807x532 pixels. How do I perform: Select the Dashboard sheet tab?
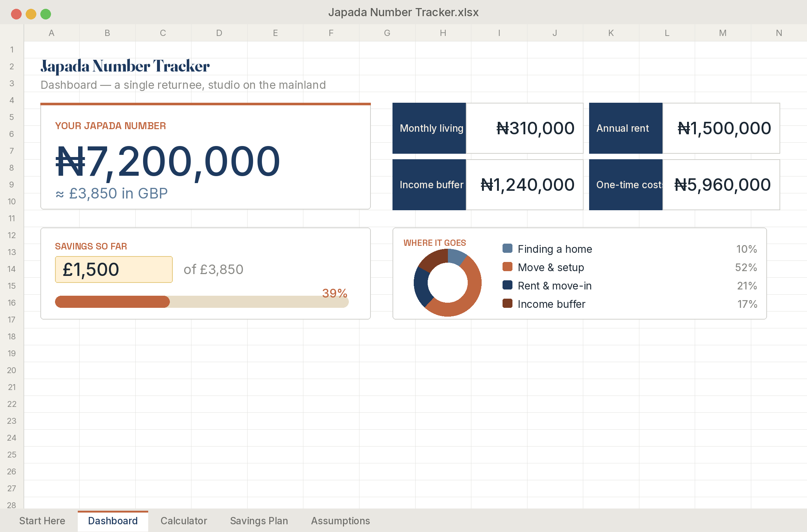tap(113, 521)
